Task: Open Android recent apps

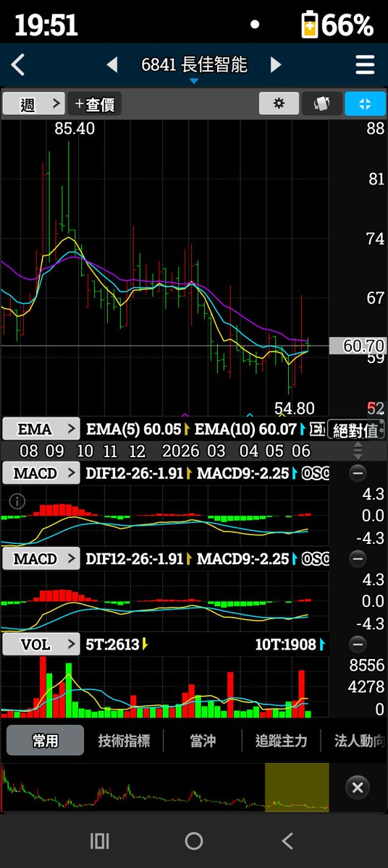Action: [99, 841]
